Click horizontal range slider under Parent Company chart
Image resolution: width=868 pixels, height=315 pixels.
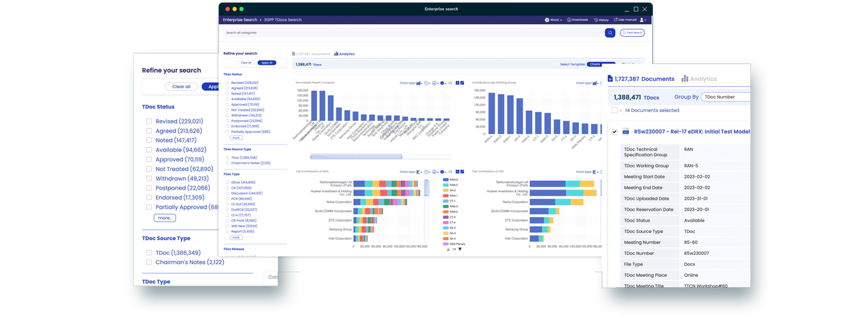click(366, 157)
